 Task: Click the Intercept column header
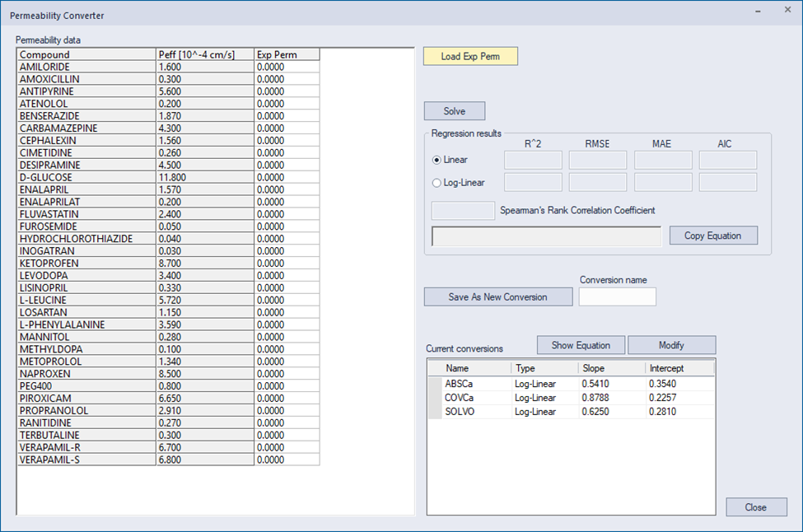(x=679, y=368)
